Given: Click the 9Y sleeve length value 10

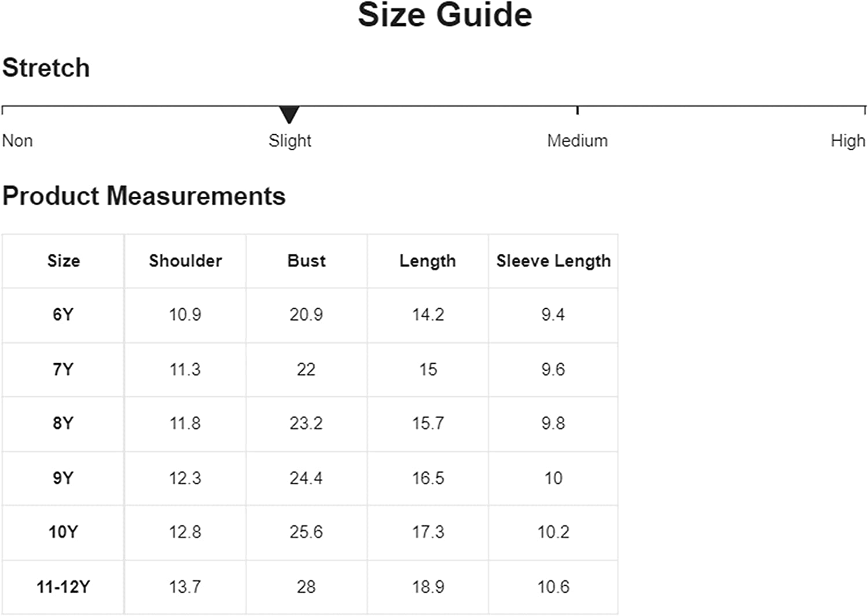Looking at the screenshot, I should pyautogui.click(x=553, y=478).
